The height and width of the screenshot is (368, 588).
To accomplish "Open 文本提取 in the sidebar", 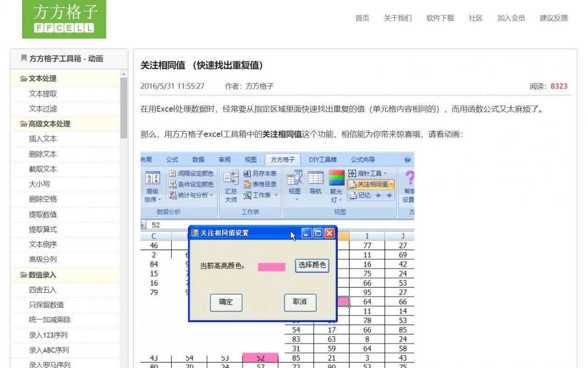I will tap(43, 94).
